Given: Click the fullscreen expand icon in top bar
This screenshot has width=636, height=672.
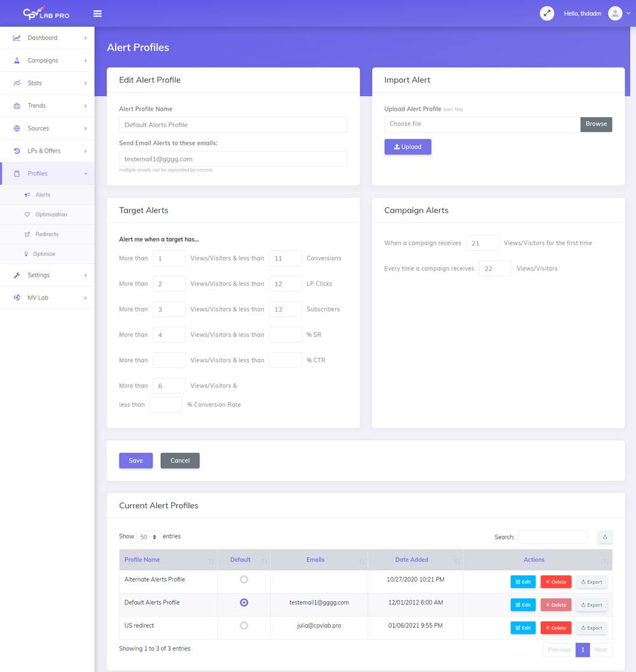Looking at the screenshot, I should pyautogui.click(x=547, y=13).
